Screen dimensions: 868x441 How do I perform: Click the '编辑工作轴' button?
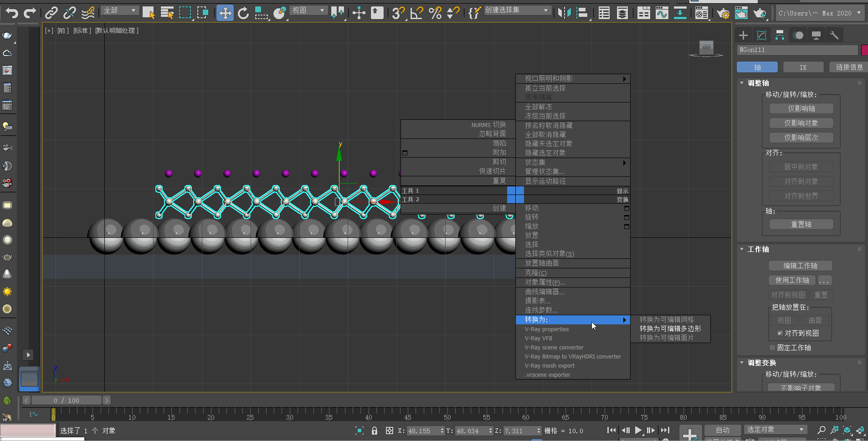point(801,266)
